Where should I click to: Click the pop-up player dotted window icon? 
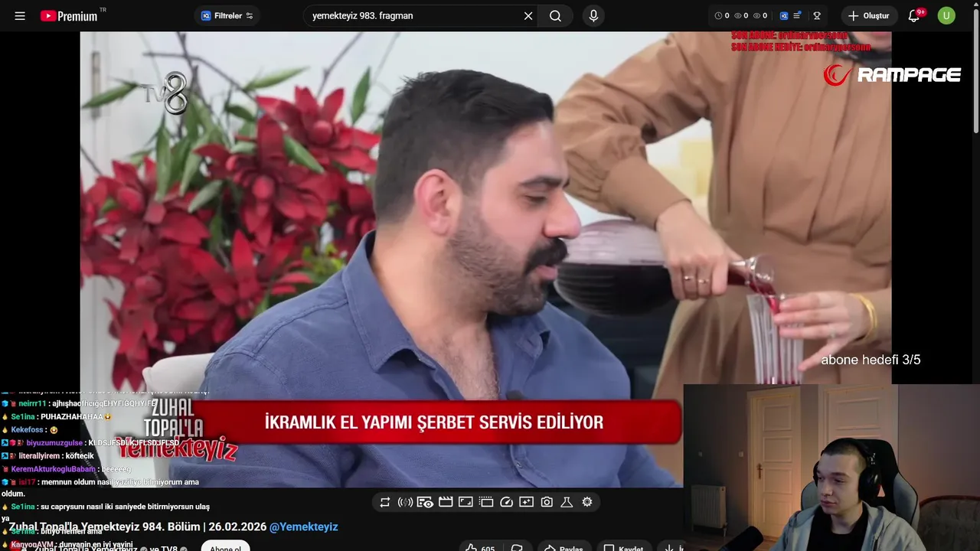(486, 502)
